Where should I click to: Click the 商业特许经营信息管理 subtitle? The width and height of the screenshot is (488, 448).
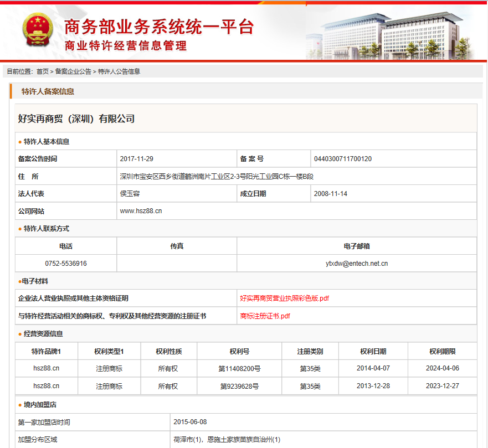[x=126, y=46]
